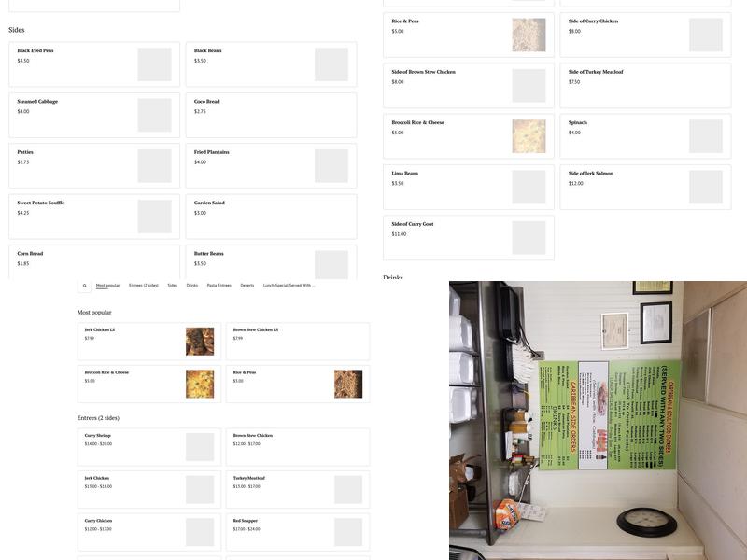Click the Side of Curry Goat image placeholder
The image size is (747, 560).
click(x=529, y=238)
